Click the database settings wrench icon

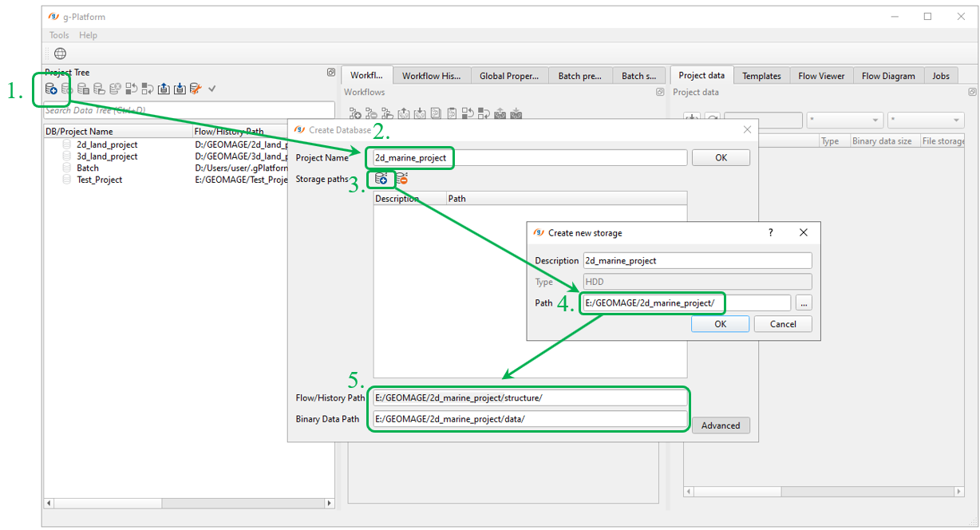[196, 89]
